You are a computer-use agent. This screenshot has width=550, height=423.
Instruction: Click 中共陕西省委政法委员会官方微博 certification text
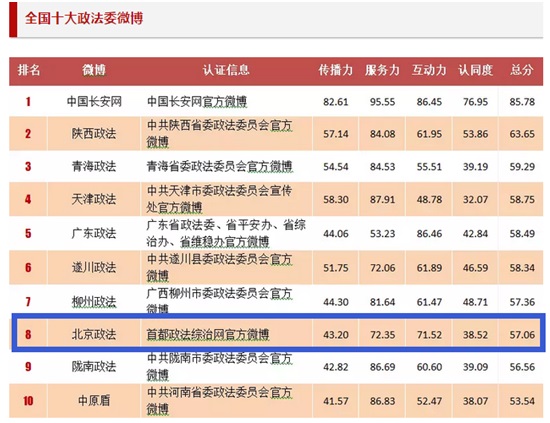(x=219, y=134)
